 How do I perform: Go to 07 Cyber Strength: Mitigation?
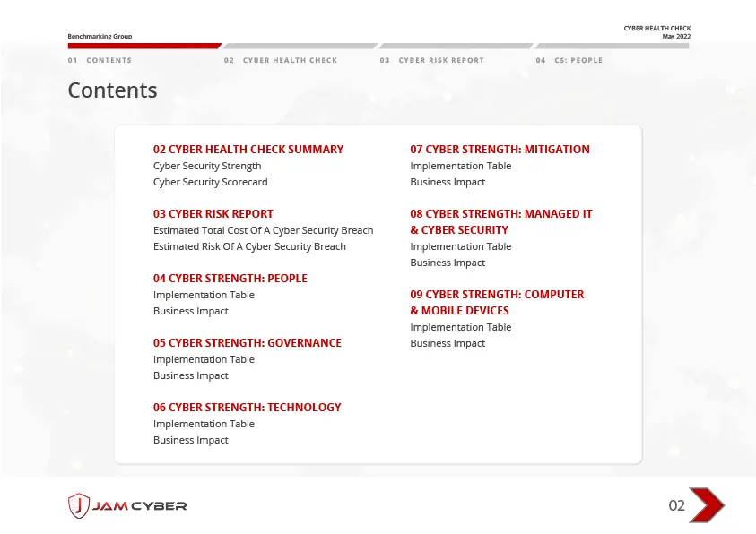click(500, 150)
